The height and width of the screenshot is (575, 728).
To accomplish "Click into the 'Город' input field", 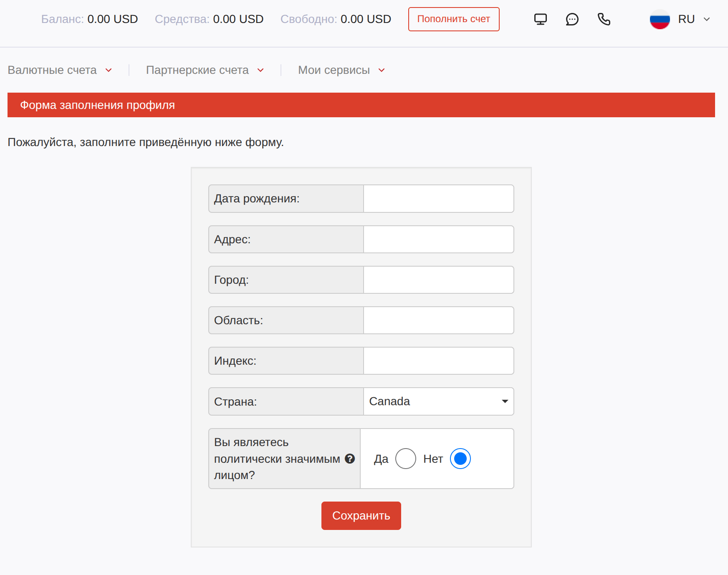I will (438, 280).
